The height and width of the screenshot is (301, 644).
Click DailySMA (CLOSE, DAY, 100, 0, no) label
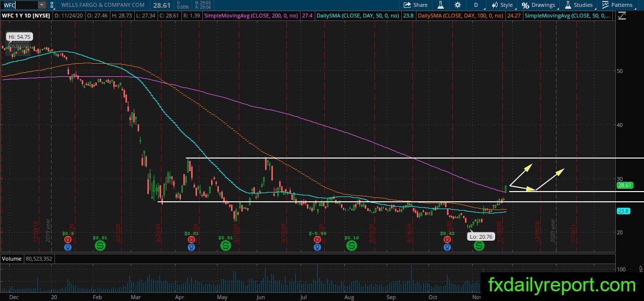click(x=461, y=16)
